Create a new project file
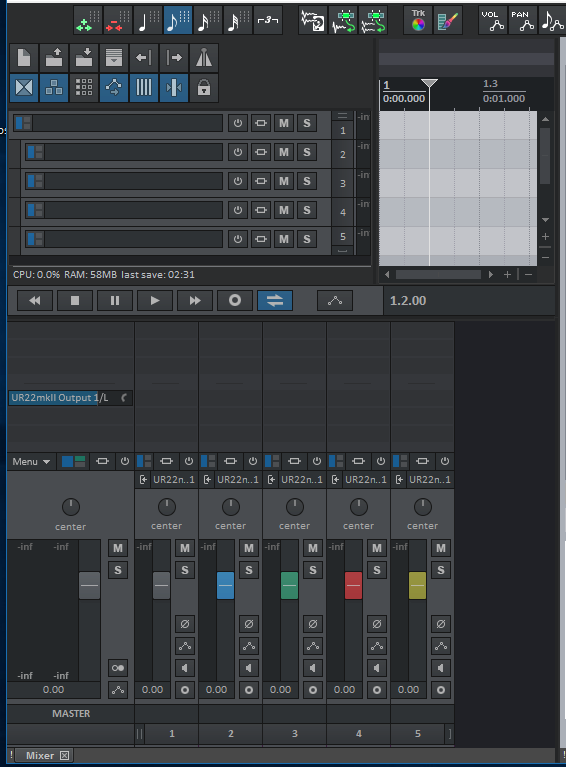Screen dimensions: 566x767 coord(24,58)
